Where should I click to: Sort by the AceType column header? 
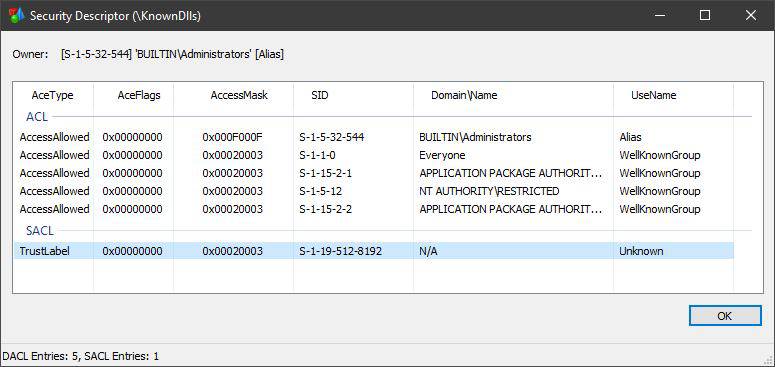click(53, 95)
